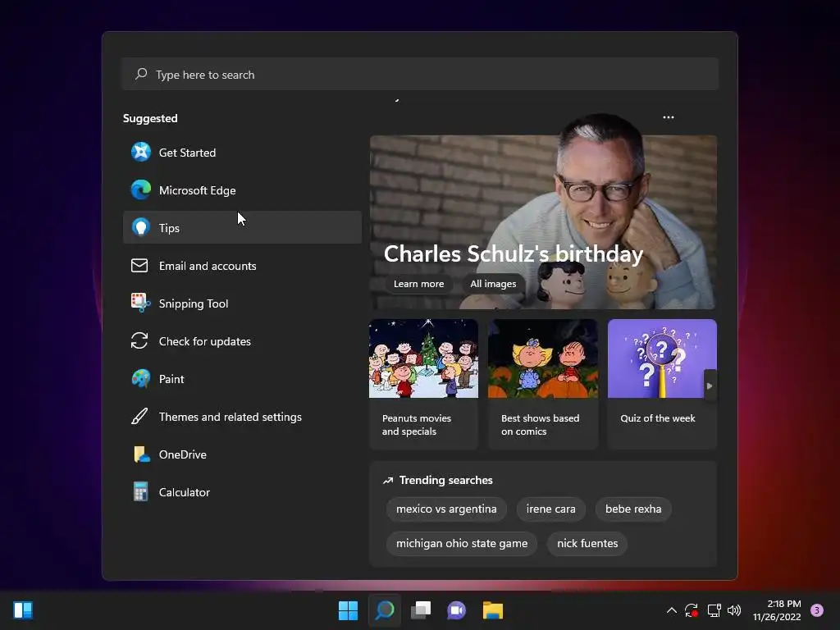
Task: Select Get Started text in suggested list
Action: pos(187,153)
